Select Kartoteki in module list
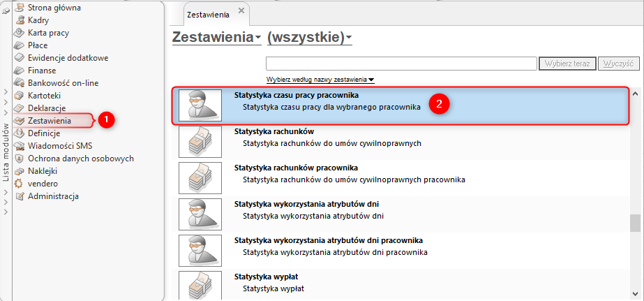 [x=45, y=96]
